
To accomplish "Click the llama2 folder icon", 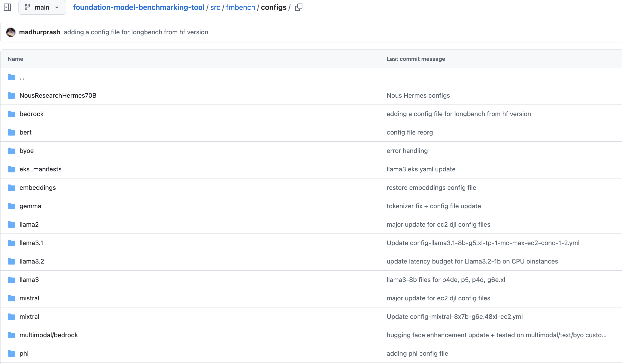I will tap(11, 224).
